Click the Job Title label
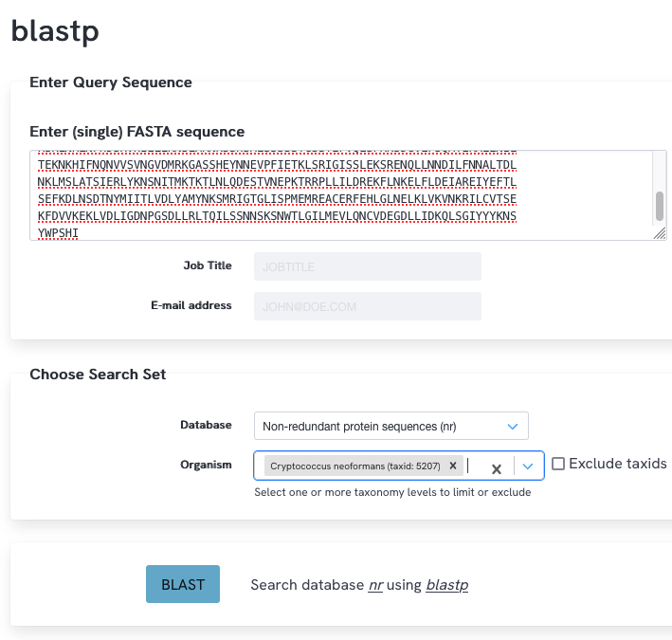The width and height of the screenshot is (672, 640). coord(208,265)
